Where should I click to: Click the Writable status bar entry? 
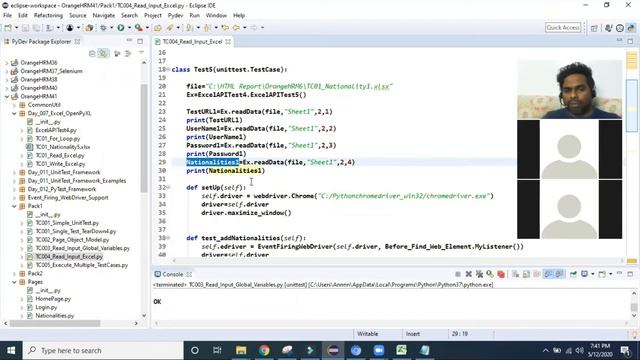click(x=368, y=334)
